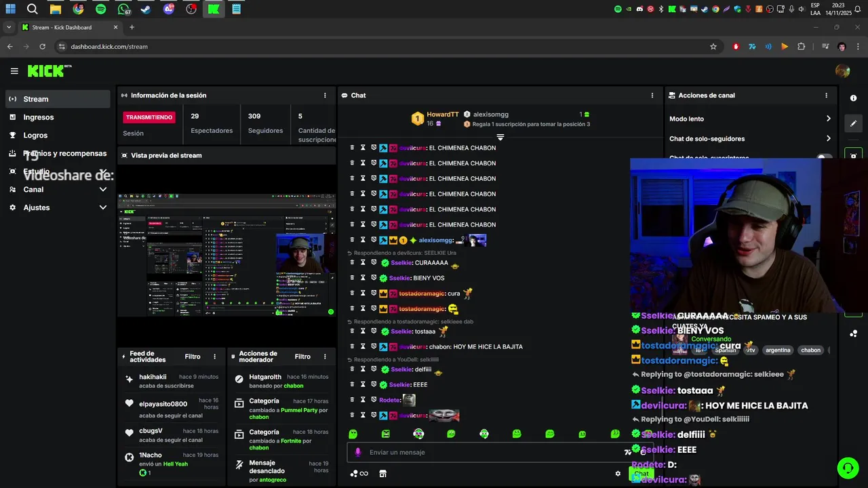Ban devilcura on HOY ME HICE LA BAJITA message
Viewport: 868px width, 488px height.
[374, 346]
